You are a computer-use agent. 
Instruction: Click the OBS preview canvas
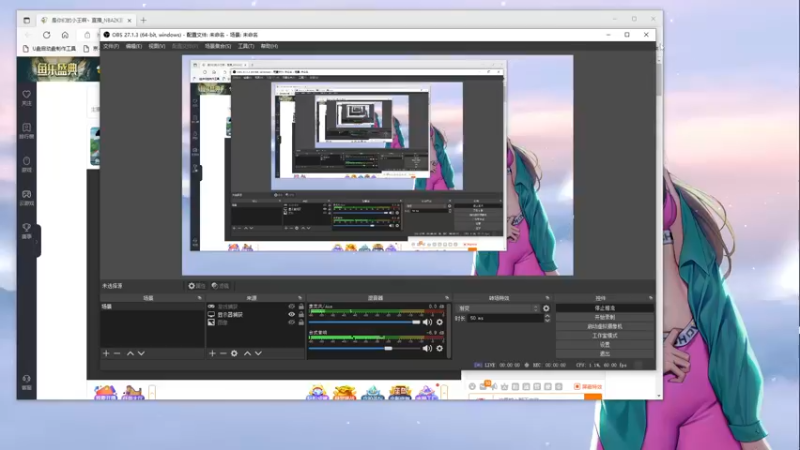[378, 165]
